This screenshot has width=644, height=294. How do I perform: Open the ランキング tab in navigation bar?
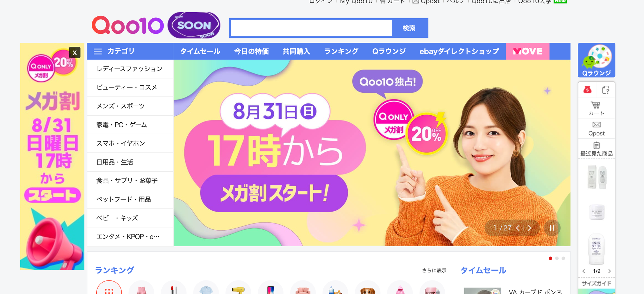pyautogui.click(x=341, y=52)
